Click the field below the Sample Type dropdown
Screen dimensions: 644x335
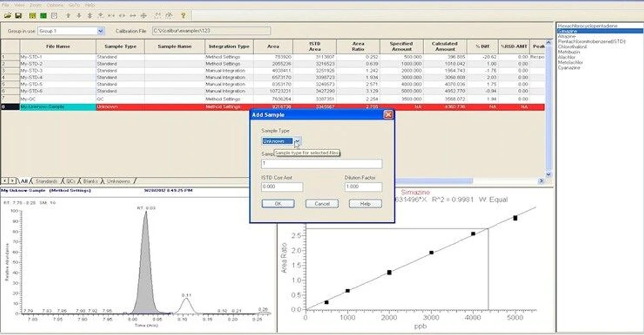point(322,164)
